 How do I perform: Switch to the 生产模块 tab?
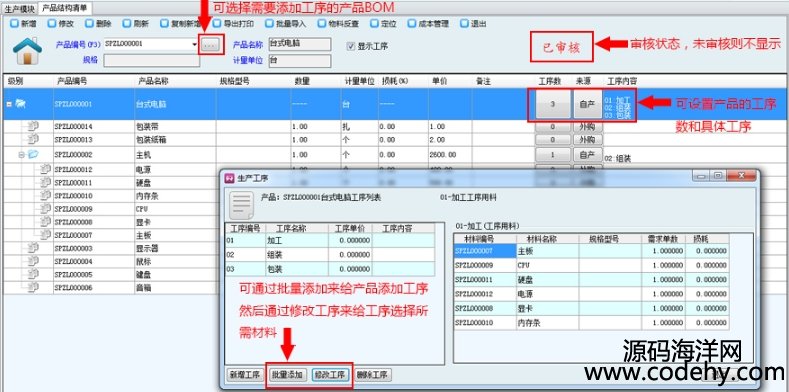(x=20, y=9)
